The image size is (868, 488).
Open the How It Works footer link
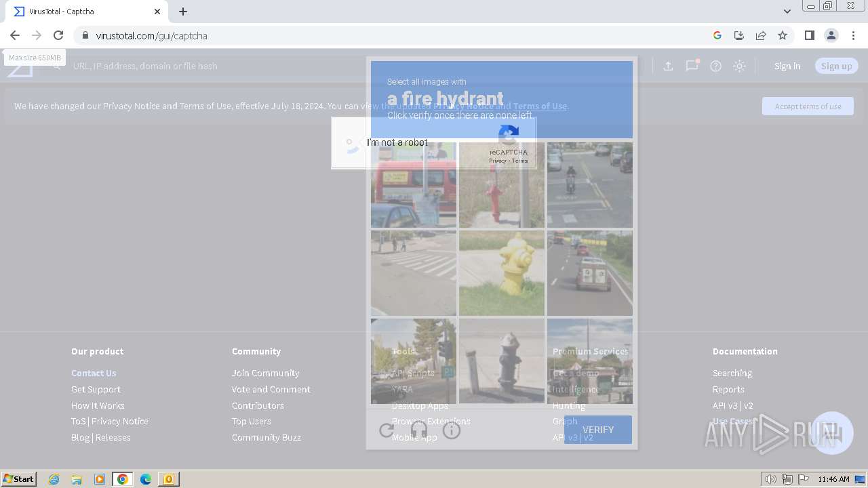(x=98, y=405)
